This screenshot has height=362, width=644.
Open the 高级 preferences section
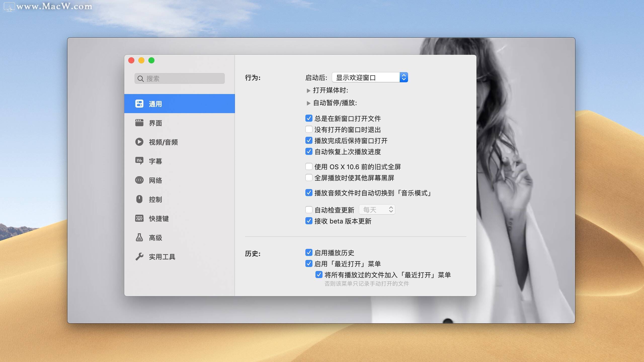click(179, 238)
